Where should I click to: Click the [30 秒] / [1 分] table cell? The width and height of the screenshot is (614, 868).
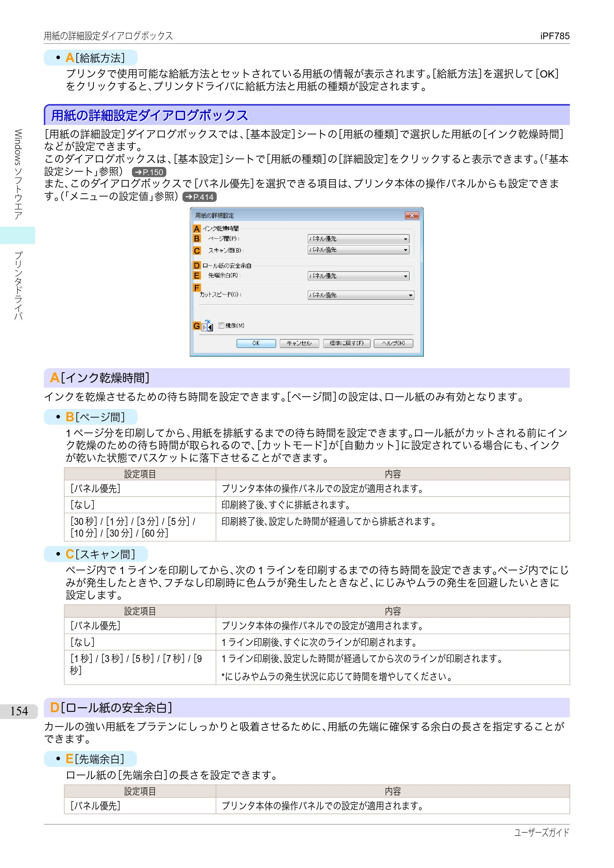coord(140,527)
